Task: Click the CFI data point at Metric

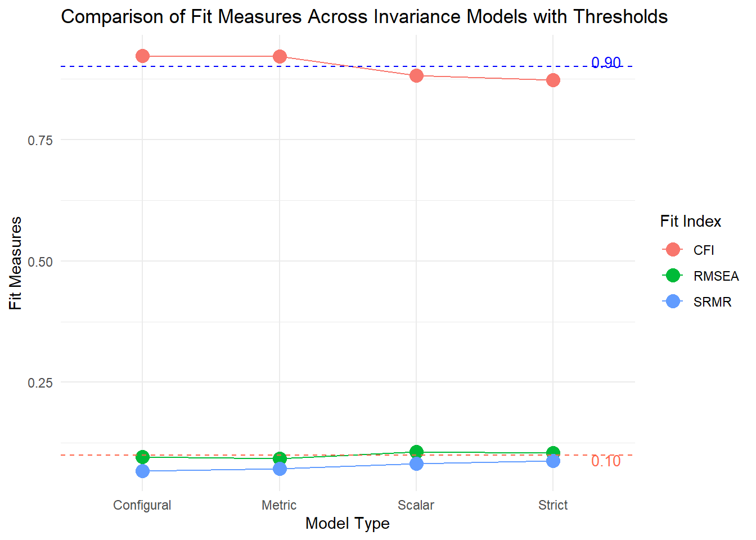Action: point(280,56)
